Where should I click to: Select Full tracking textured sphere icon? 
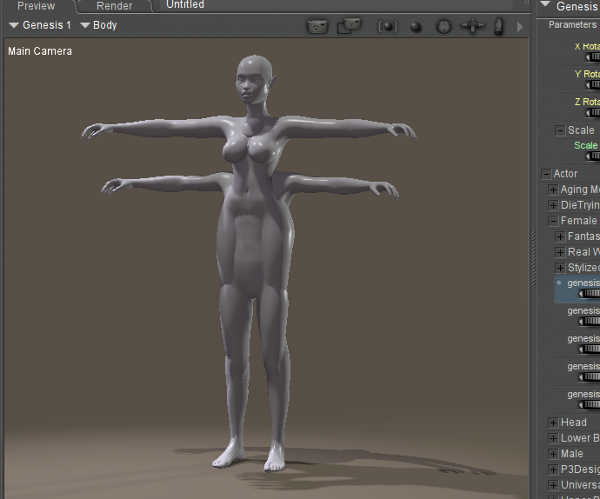click(444, 27)
